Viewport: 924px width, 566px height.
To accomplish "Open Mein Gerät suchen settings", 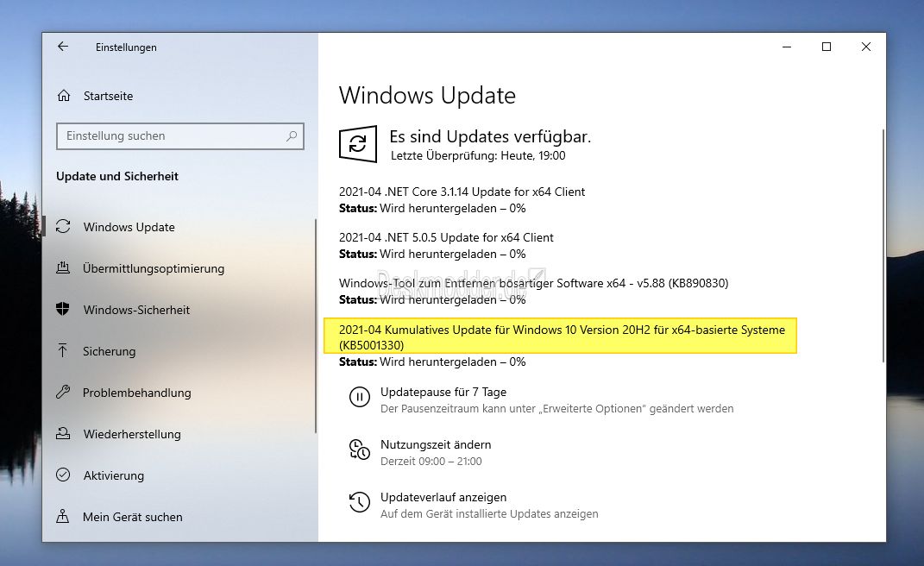I will coord(133,517).
